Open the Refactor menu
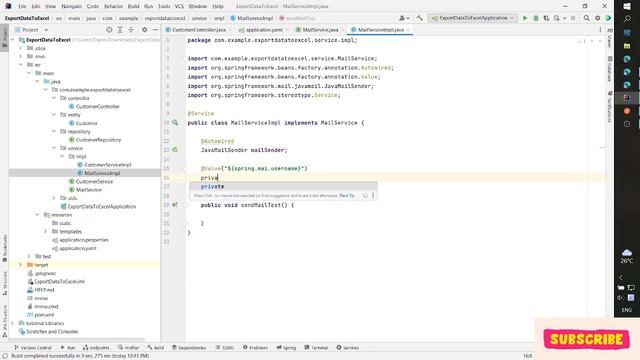The width and height of the screenshot is (640, 360). 113,6
